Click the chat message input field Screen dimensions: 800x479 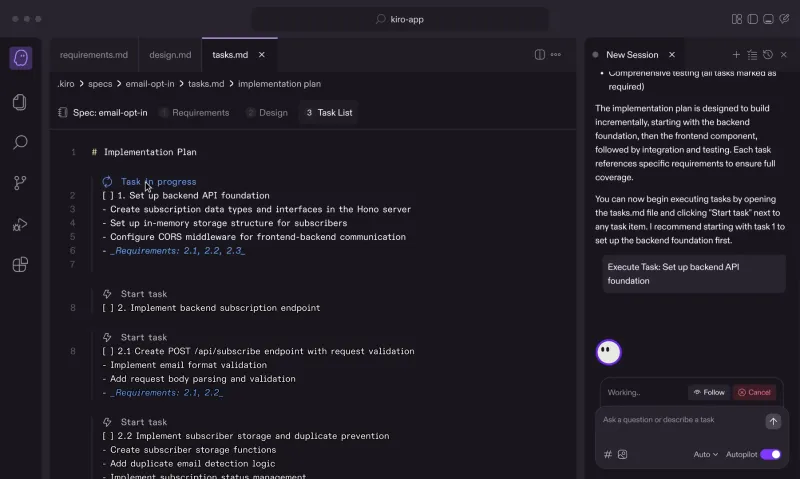pos(680,420)
